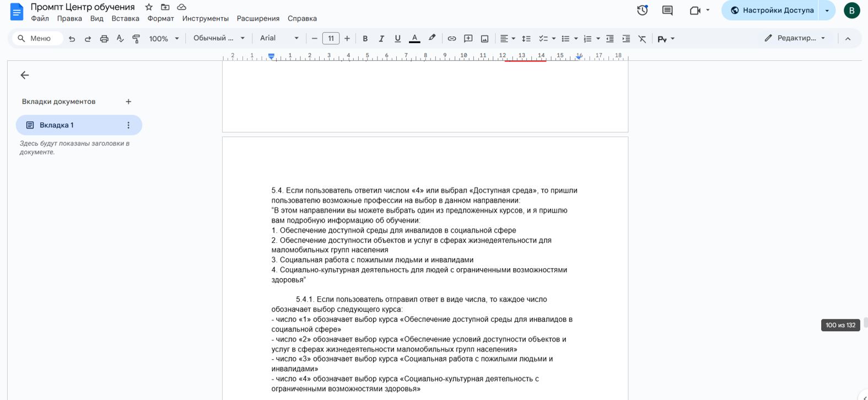
Task: Insert a checklist
Action: (x=543, y=39)
